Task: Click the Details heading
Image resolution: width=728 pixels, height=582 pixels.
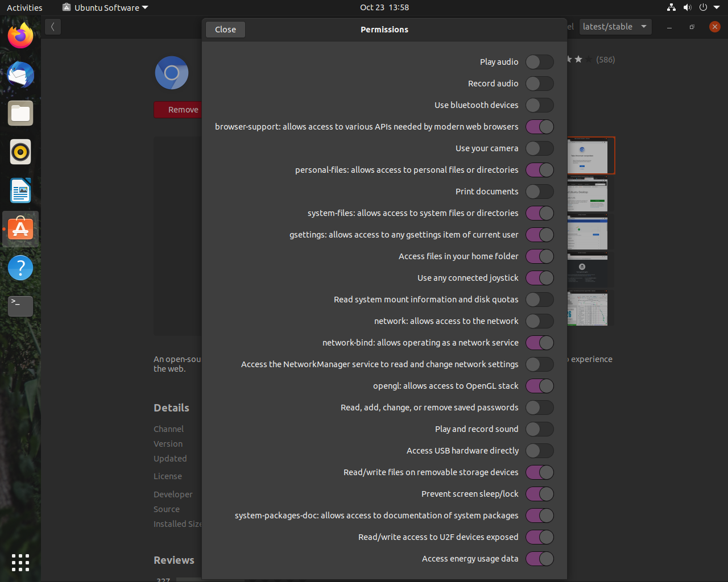Action: click(171, 408)
